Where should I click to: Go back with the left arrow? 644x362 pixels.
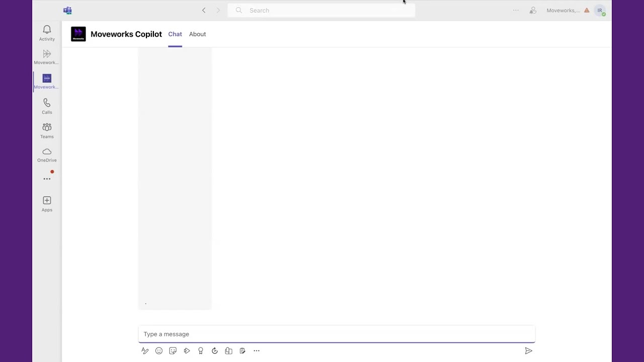pos(204,10)
